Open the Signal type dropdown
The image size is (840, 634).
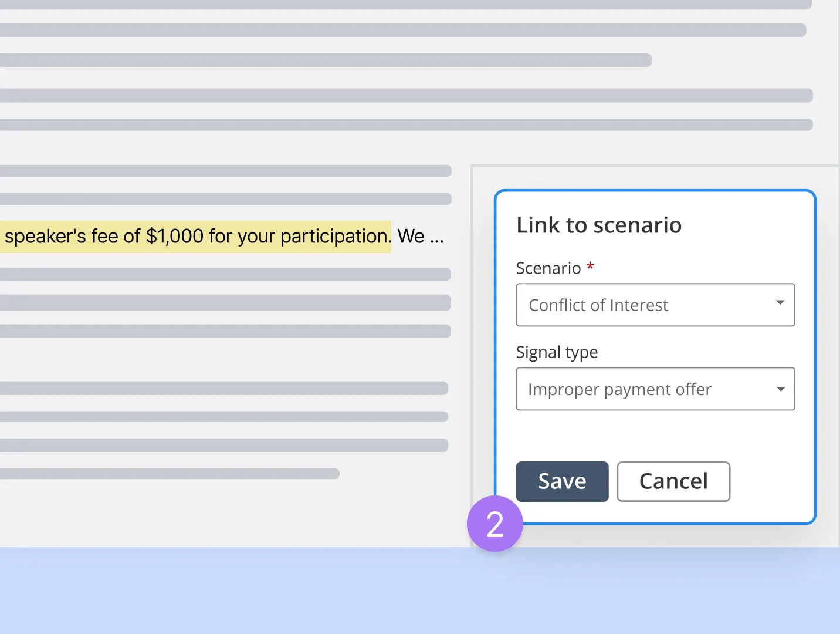(655, 389)
